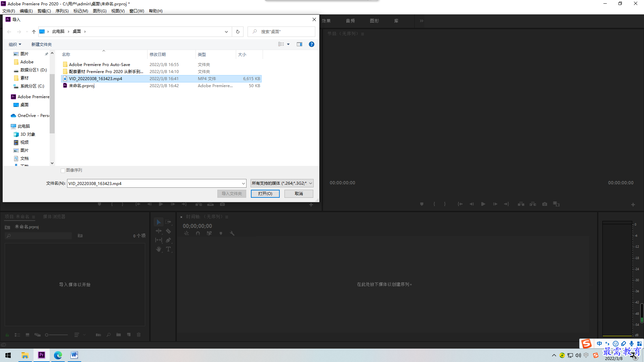Switch to 媒体浏览器 tab
Image resolution: width=644 pixels, height=362 pixels.
[54, 217]
